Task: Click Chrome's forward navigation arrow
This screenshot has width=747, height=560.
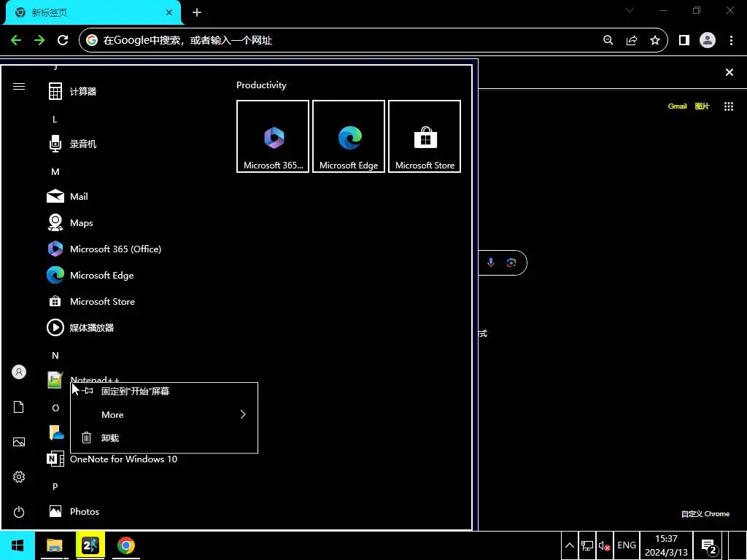Action: [x=39, y=41]
